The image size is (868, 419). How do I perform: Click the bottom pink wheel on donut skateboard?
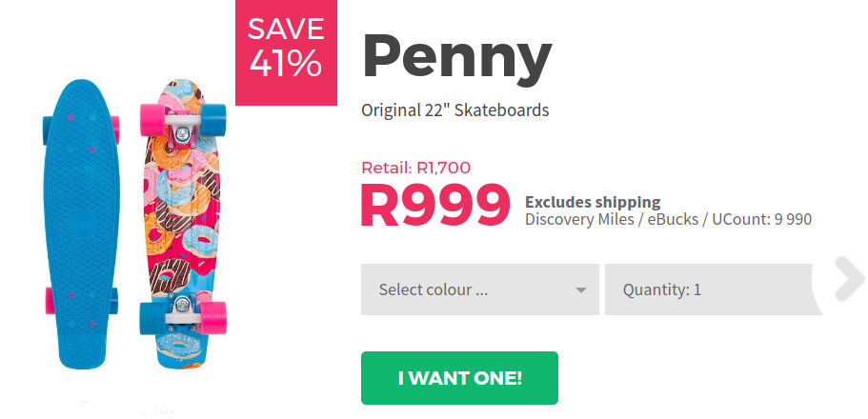coord(214,315)
